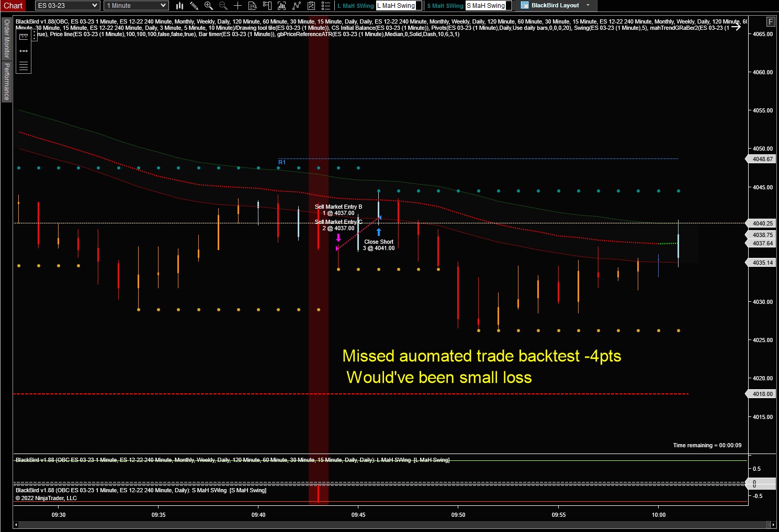The width and height of the screenshot is (779, 532).
Task: Click the scroll-to-latest arrow at top right
Action: [736, 27]
